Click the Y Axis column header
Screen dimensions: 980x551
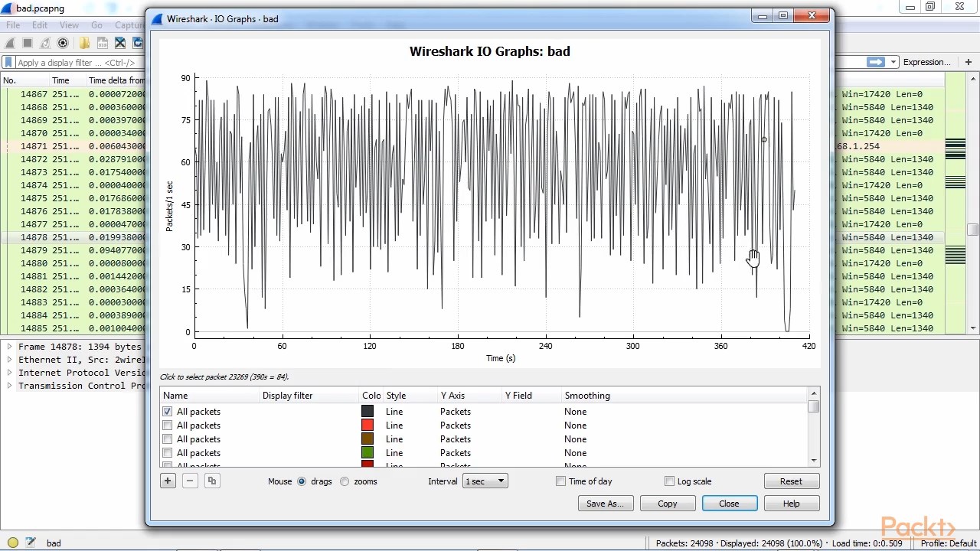453,396
